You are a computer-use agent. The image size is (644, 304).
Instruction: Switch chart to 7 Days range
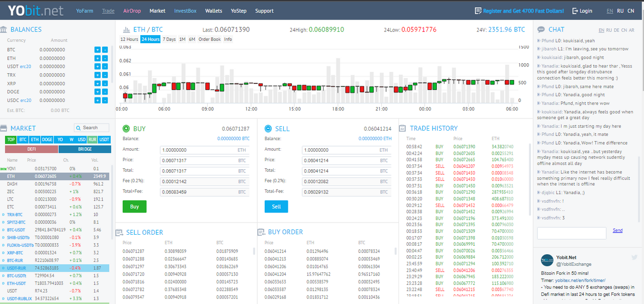click(170, 39)
